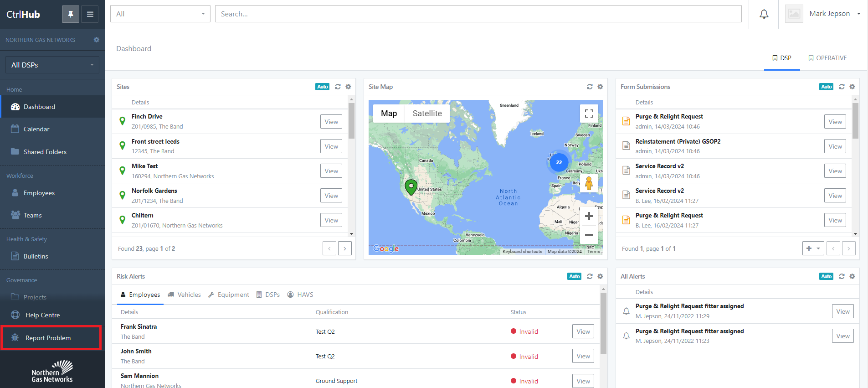The image size is (868, 388).
Task: Pin the sidebar with the pin icon
Action: 71,14
